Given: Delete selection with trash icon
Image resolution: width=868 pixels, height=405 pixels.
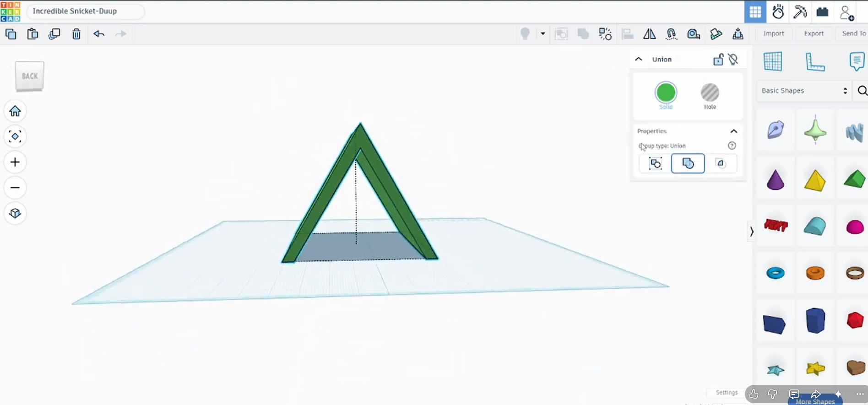Looking at the screenshot, I should [76, 34].
